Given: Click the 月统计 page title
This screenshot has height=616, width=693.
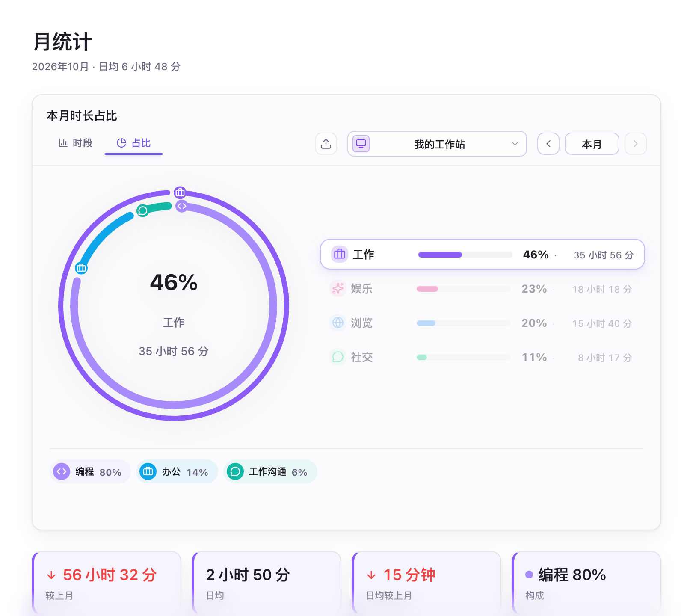Looking at the screenshot, I should [62, 41].
